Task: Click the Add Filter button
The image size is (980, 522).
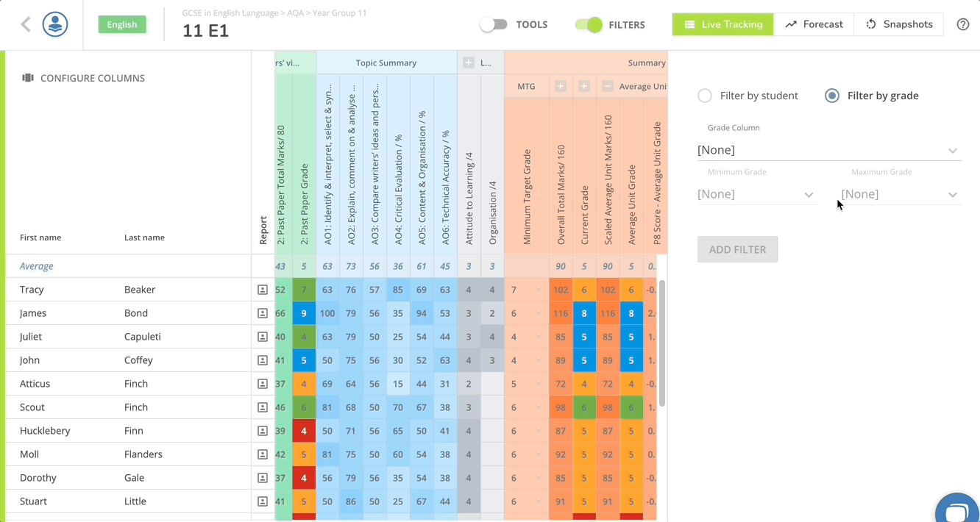Action: (x=737, y=249)
